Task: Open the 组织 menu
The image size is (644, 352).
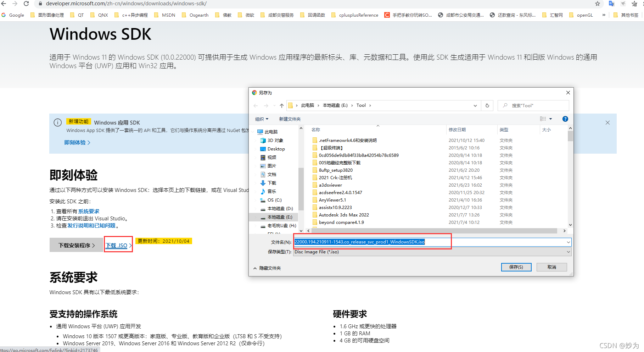Action: [262, 119]
